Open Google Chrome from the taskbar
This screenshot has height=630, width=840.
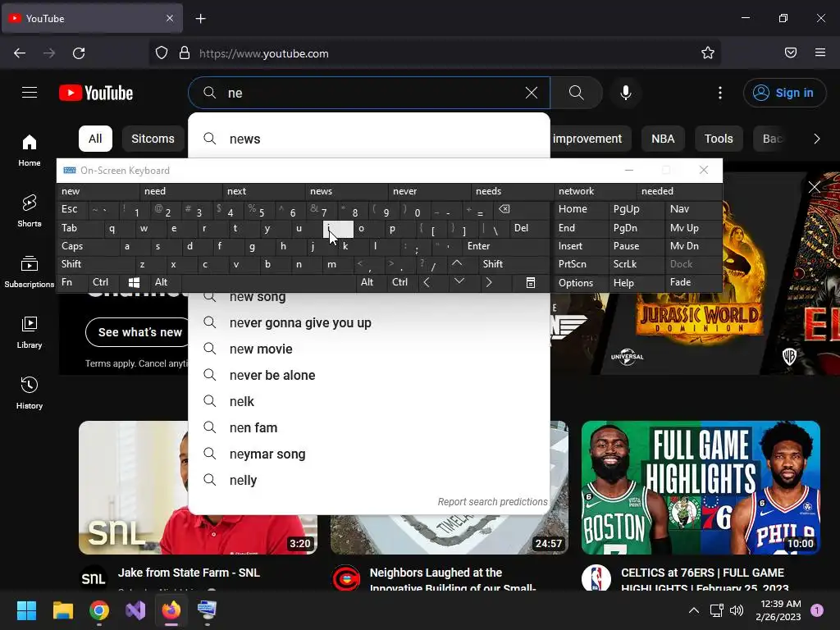click(x=99, y=610)
